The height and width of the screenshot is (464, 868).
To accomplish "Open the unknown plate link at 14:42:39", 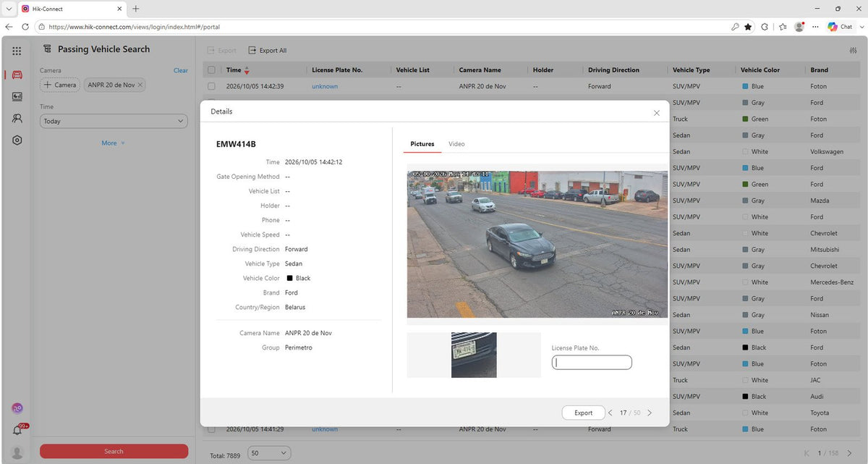I will [x=325, y=86].
